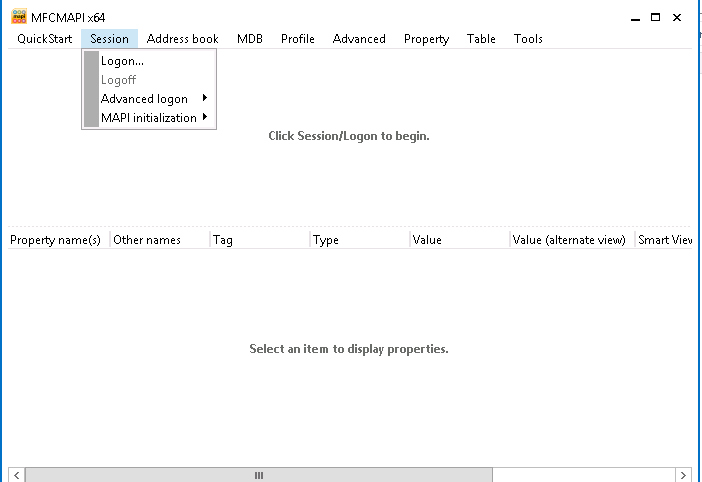This screenshot has width=702, height=482.
Task: Open the Tools menu
Action: (528, 39)
